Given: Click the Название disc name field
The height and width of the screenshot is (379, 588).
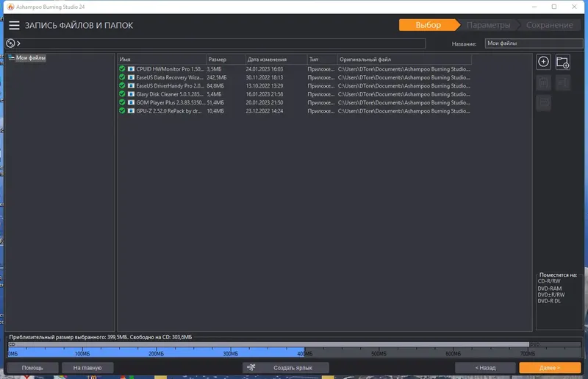Looking at the screenshot, I should coord(534,43).
